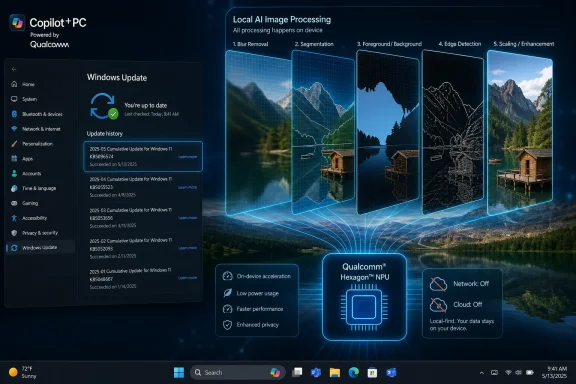This screenshot has width=576, height=384.
Task: Click the Scaling / Enhancement image panel
Action: click(520, 132)
